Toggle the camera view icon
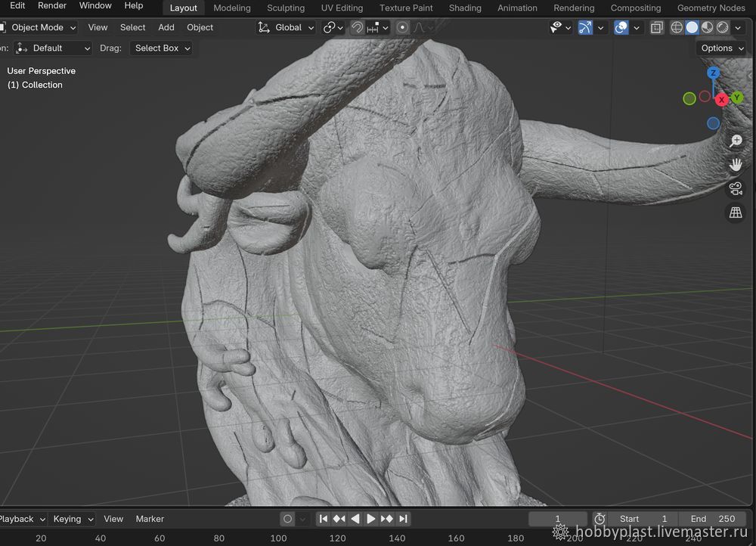This screenshot has height=546, width=756. (x=736, y=188)
